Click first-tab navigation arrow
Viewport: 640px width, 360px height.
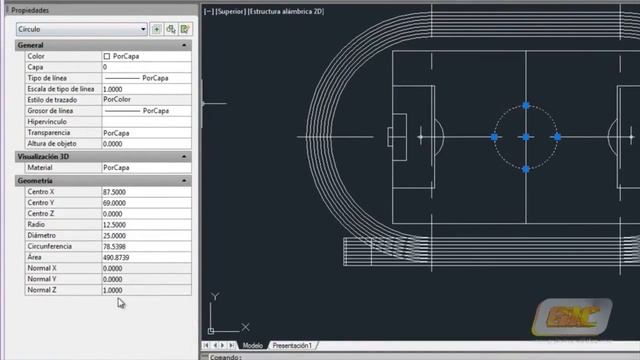(206, 346)
